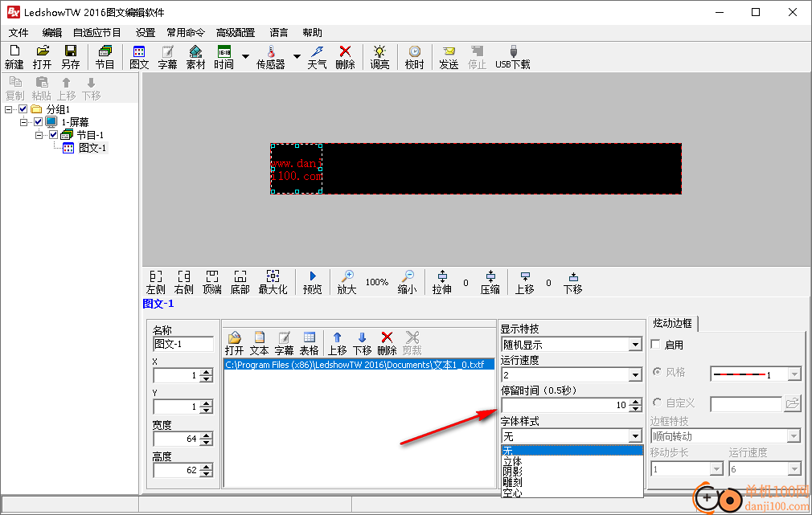
Task: Insert 天气 weather area
Action: [317, 57]
